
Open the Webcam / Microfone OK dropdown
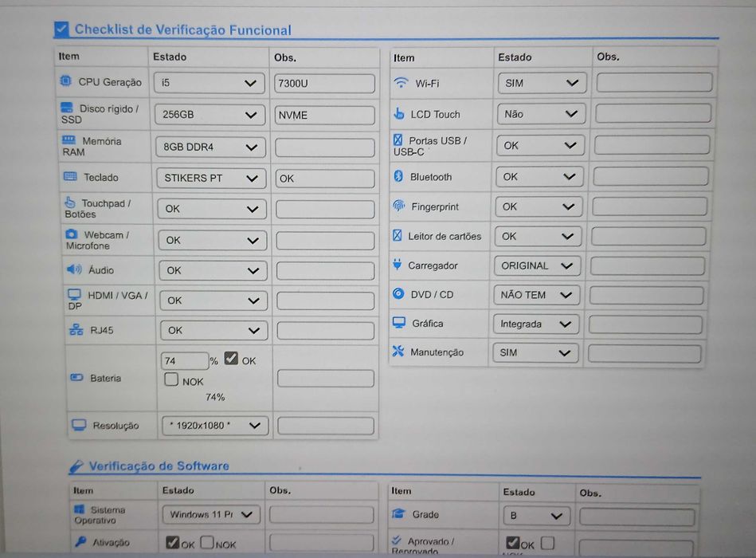point(213,240)
